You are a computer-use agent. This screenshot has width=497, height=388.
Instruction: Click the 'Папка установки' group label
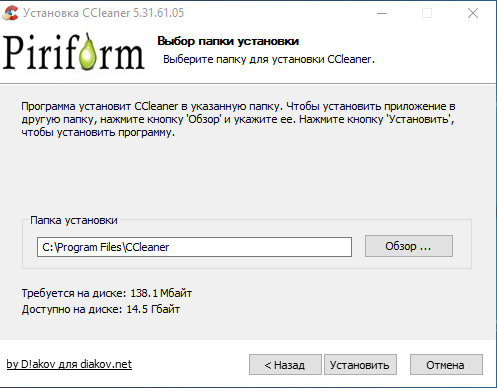tap(74, 220)
